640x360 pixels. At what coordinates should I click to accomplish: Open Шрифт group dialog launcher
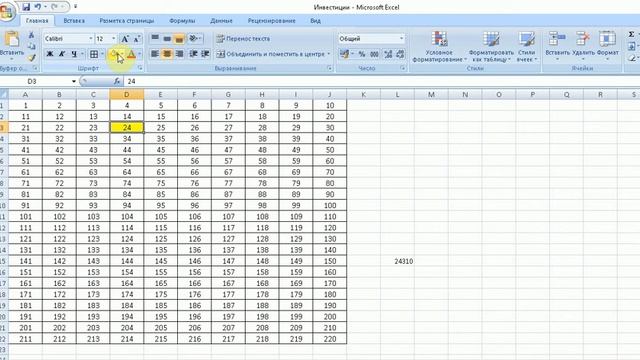click(x=140, y=68)
